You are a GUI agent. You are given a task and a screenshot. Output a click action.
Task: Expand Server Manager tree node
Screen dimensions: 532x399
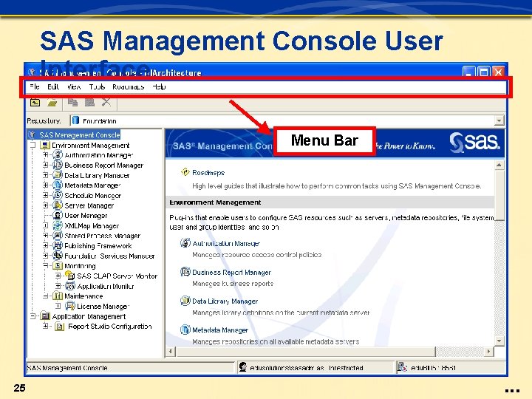pyautogui.click(x=46, y=205)
